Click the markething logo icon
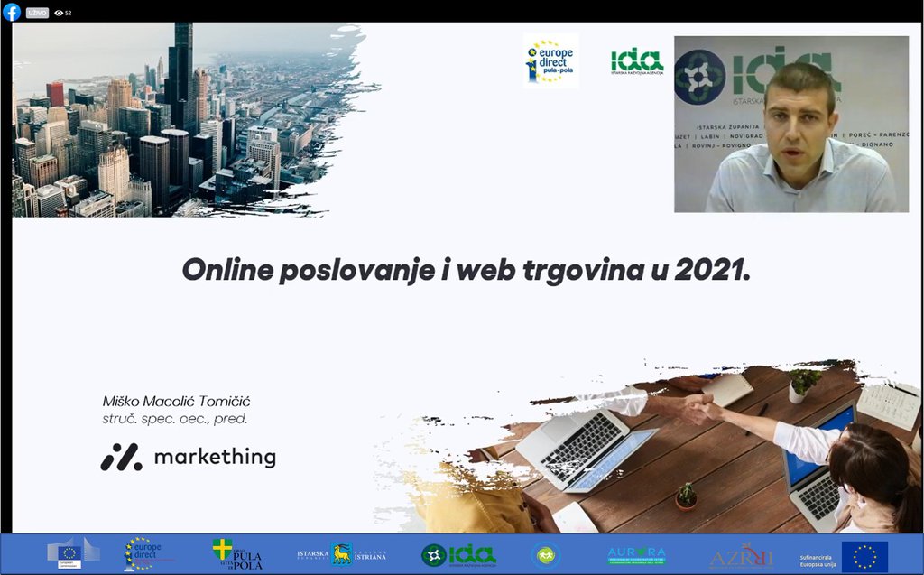Viewport: 924px width, 575px height. pyautogui.click(x=121, y=458)
